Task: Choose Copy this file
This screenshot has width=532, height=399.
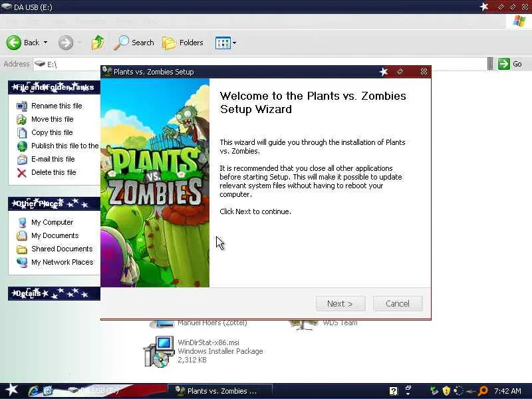Action: 52,132
